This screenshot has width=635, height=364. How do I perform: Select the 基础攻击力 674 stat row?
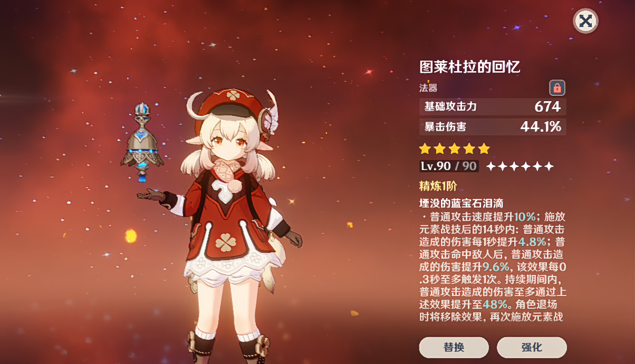coord(493,106)
